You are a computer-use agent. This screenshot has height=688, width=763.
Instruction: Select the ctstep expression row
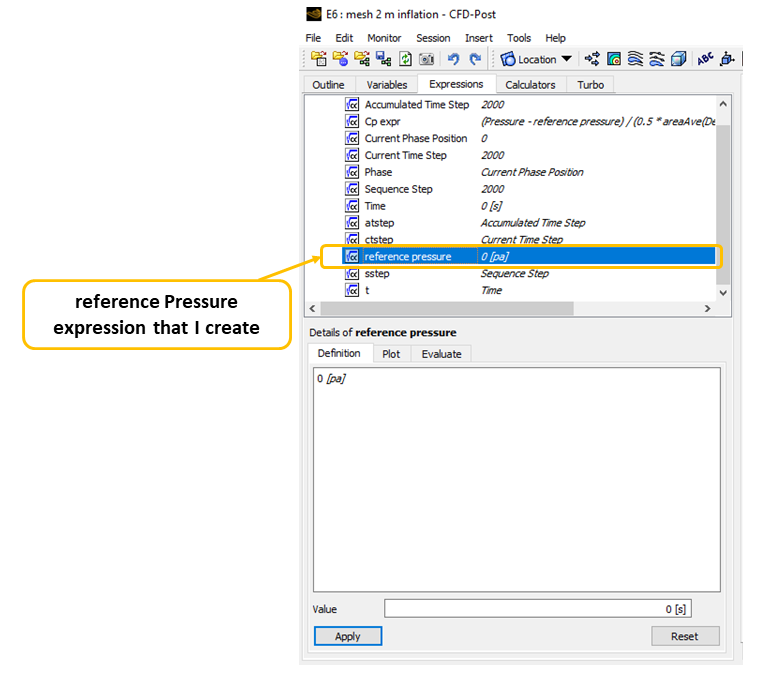pyautogui.click(x=529, y=239)
